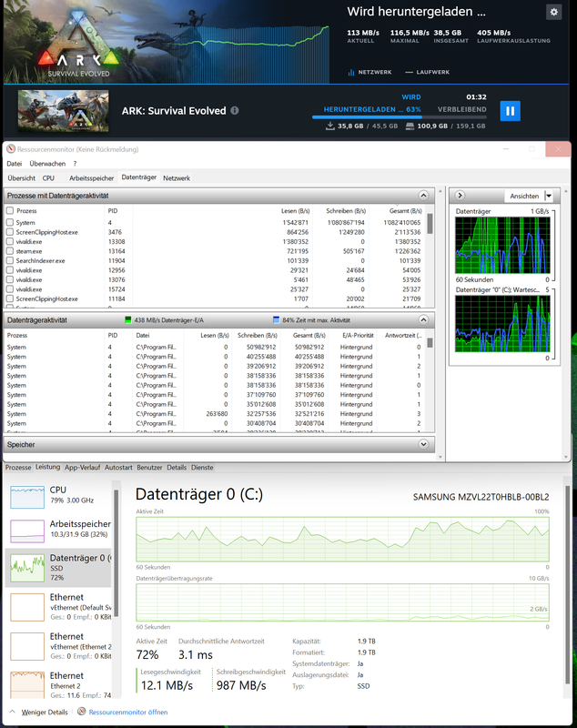Select the Datenträger tab
Image resolution: width=577 pixels, height=728 pixels.
pyautogui.click(x=139, y=177)
